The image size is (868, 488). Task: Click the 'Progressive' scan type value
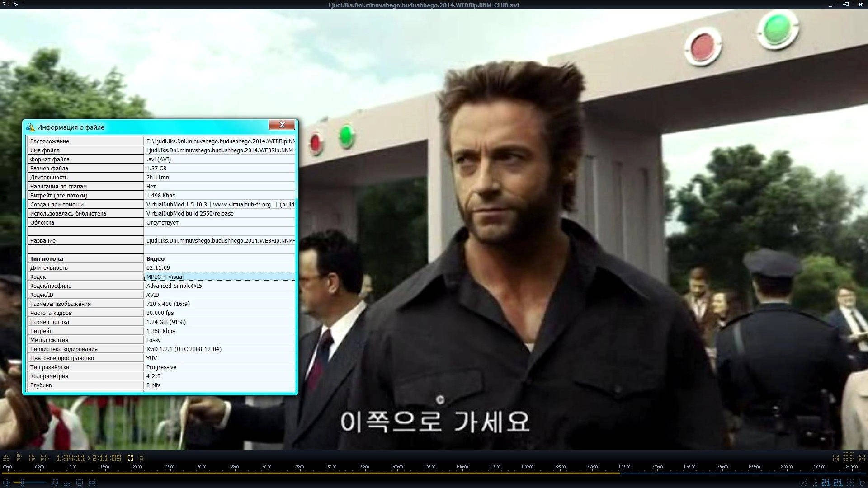161,367
